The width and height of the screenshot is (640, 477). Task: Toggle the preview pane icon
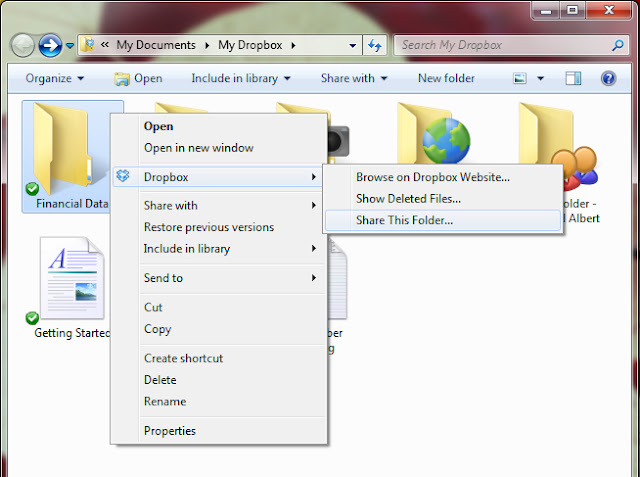573,78
